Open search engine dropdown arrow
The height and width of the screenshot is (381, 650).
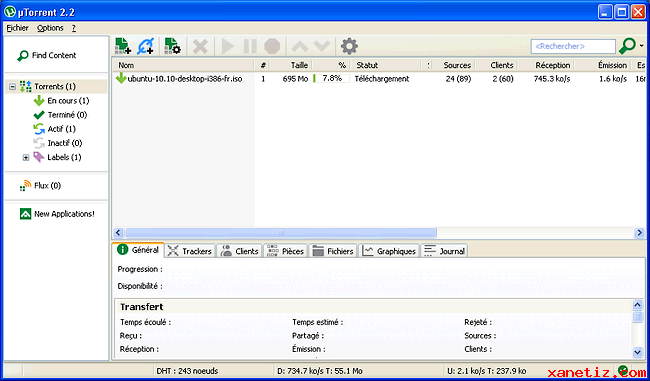642,46
